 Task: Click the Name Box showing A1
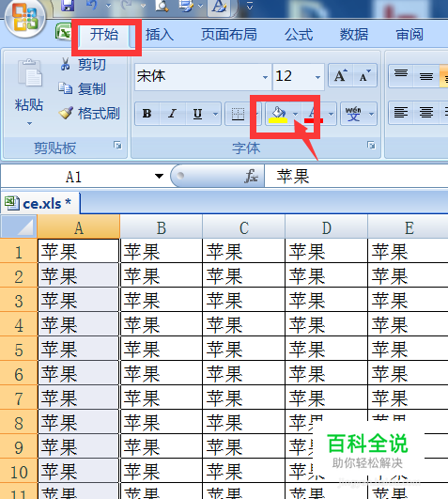coord(74,177)
